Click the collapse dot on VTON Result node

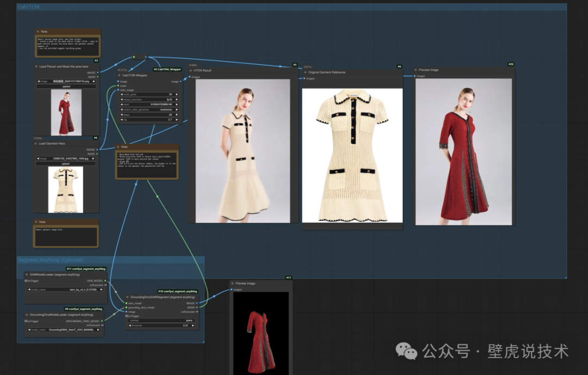[x=190, y=71]
